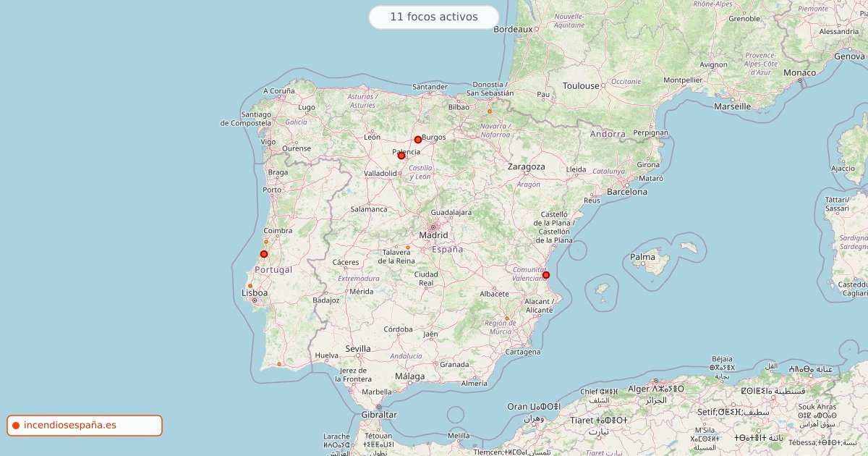Select the red fire marker at Palencia

click(x=401, y=156)
